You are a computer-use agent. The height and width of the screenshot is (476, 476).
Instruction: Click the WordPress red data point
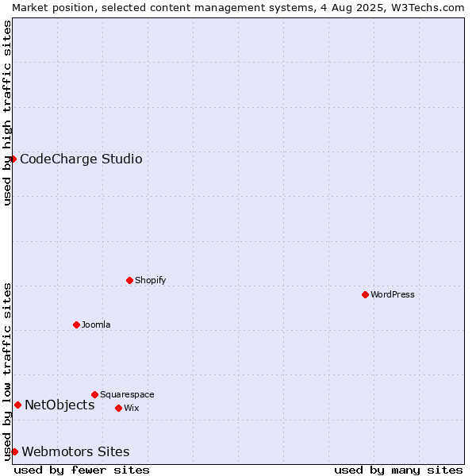(365, 294)
